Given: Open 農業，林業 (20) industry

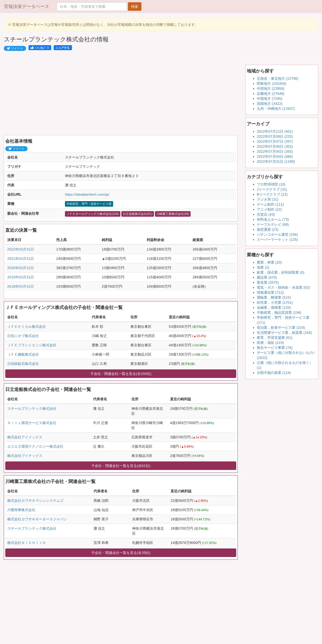Looking at the screenshot, I should coord(269,262).
